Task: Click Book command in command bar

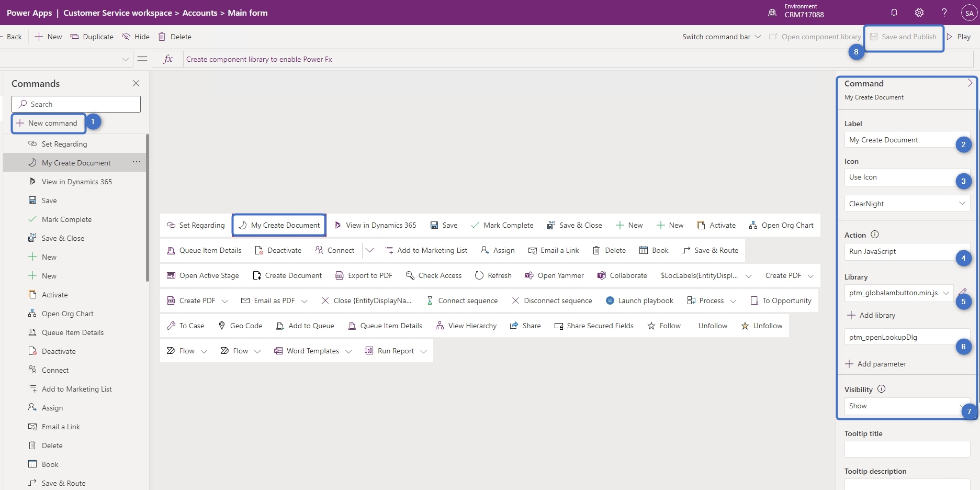Action: point(654,250)
